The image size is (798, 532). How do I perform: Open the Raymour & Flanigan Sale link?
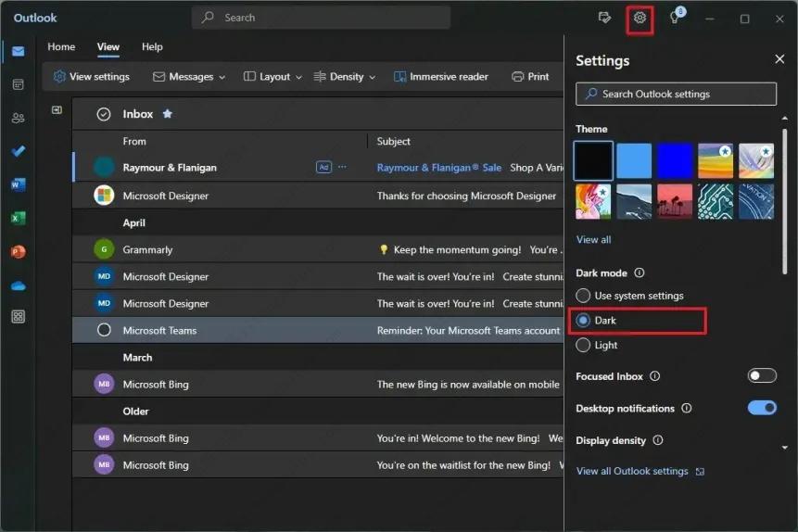pyautogui.click(x=438, y=168)
